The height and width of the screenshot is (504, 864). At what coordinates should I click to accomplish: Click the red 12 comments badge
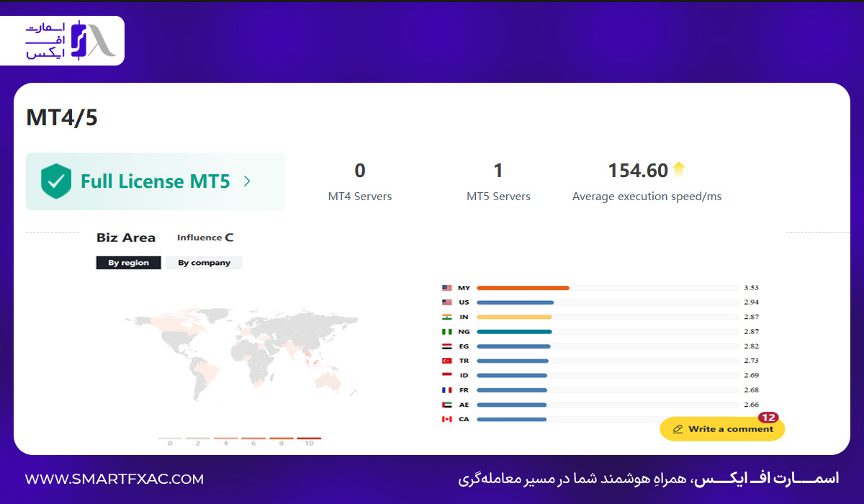click(768, 418)
